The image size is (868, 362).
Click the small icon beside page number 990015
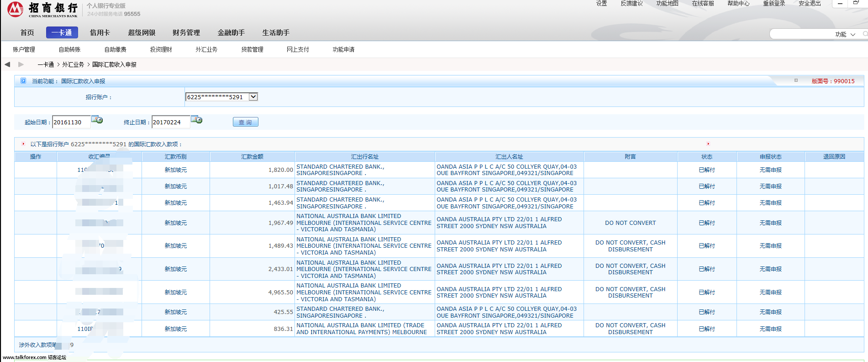point(796,80)
